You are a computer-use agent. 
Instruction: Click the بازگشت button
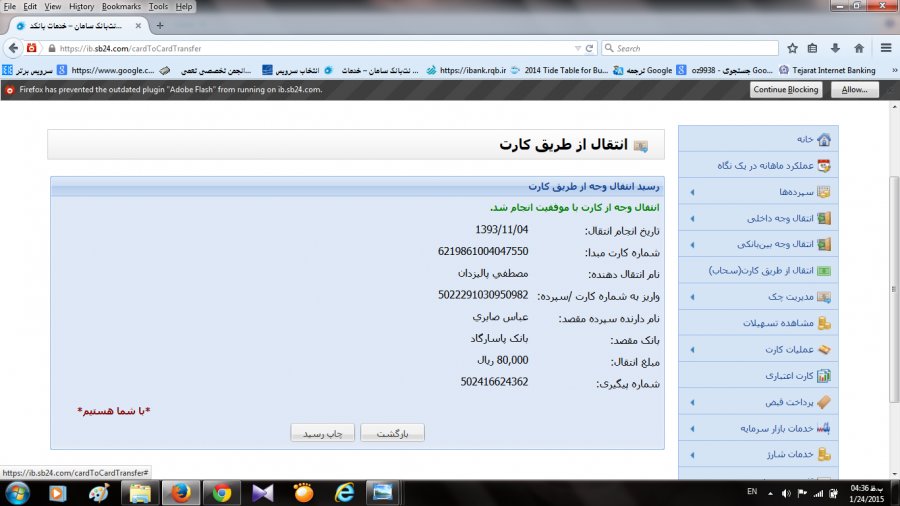392,433
